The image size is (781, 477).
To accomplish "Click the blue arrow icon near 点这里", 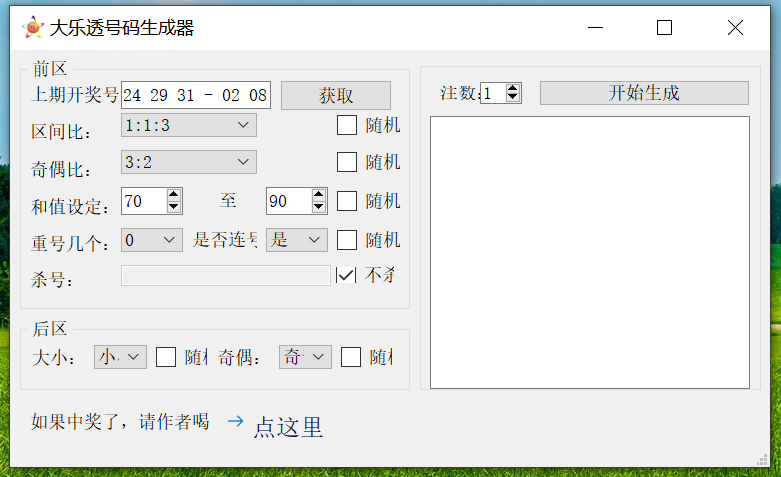I will [x=235, y=421].
